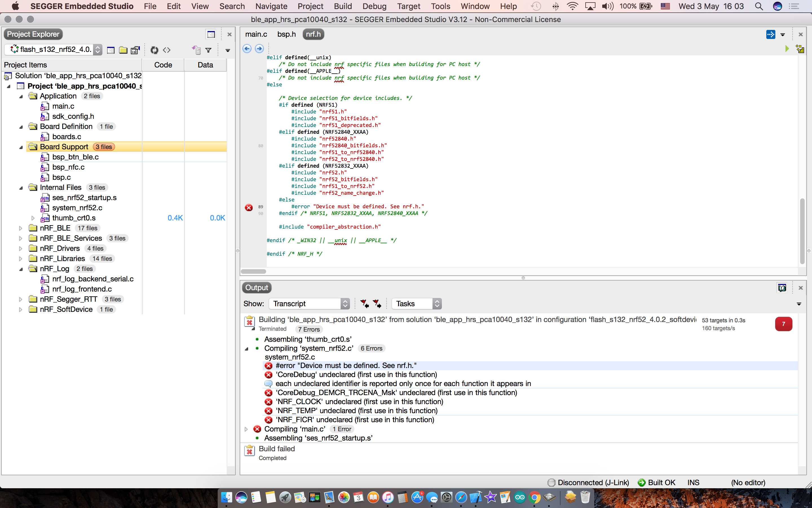Image resolution: width=812 pixels, height=508 pixels.
Task: Collapse the Application folder
Action: (21, 97)
